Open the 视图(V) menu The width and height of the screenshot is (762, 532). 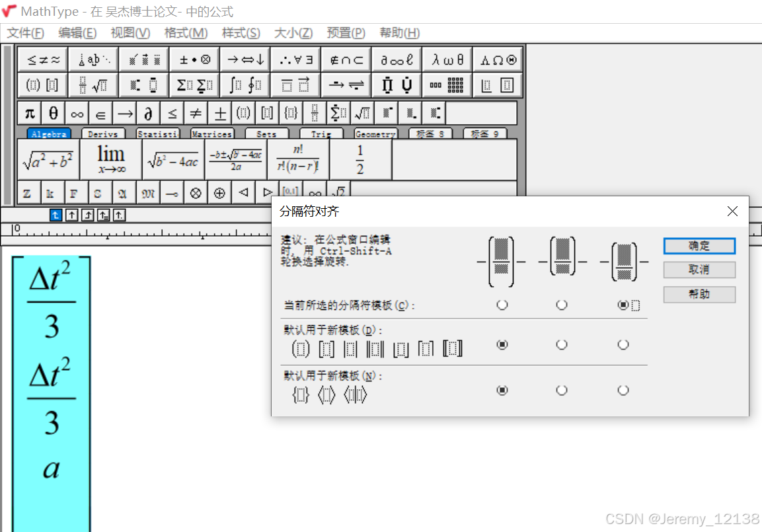(130, 33)
